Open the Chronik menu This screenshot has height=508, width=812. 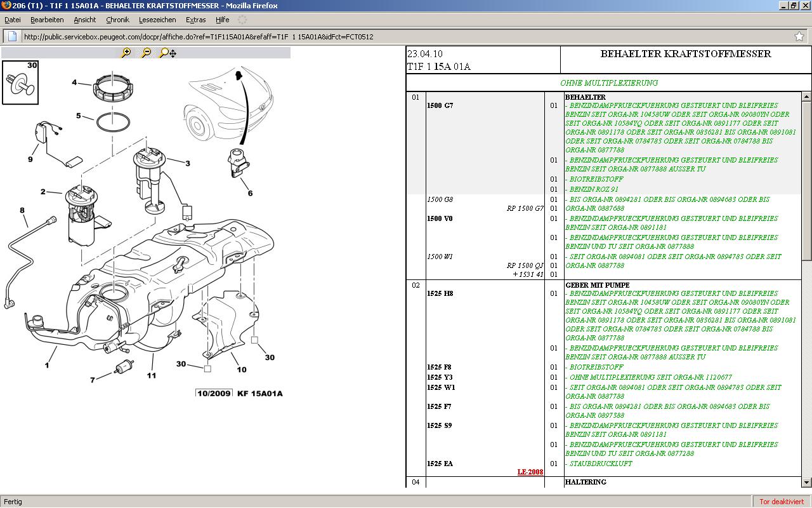click(117, 20)
